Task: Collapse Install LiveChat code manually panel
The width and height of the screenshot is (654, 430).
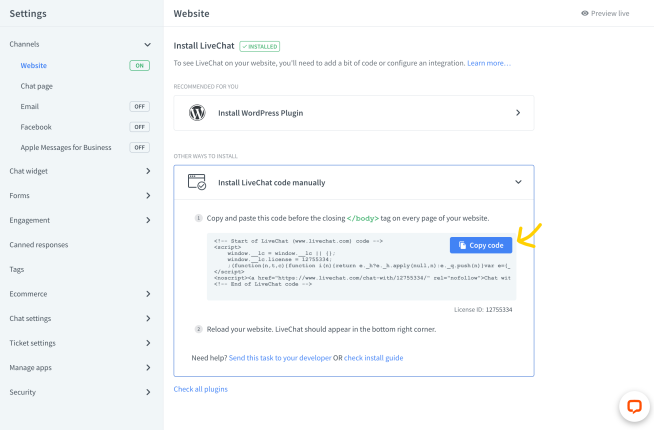Action: coord(518,182)
